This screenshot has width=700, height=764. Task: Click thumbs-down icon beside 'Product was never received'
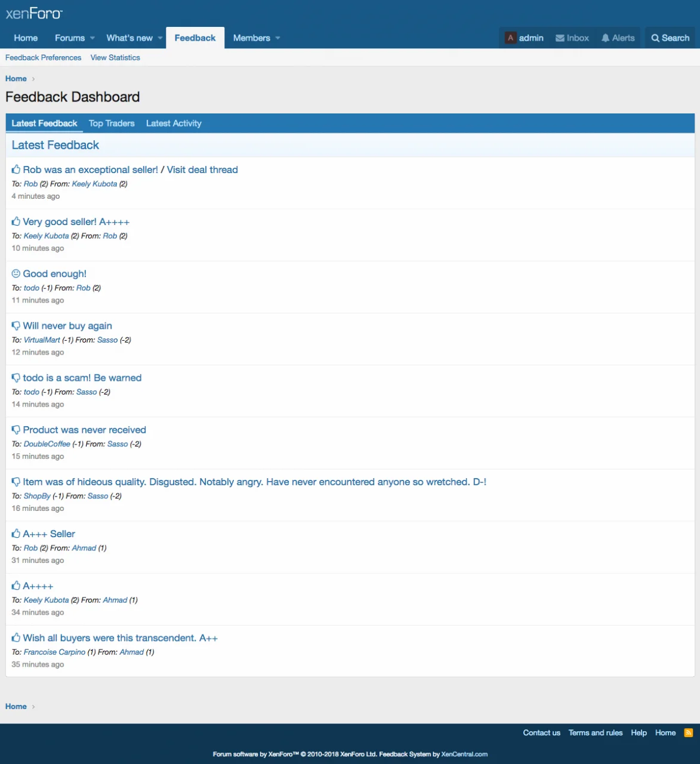click(x=16, y=430)
